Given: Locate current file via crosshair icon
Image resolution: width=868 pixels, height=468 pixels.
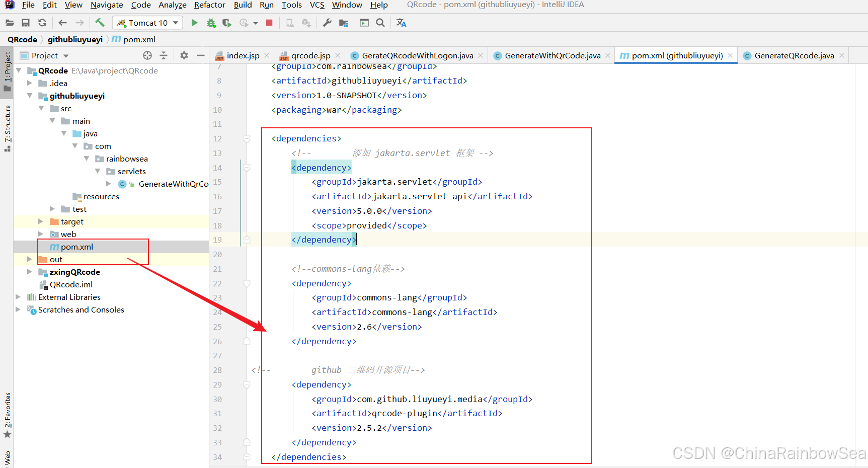Looking at the screenshot, I should tap(147, 55).
